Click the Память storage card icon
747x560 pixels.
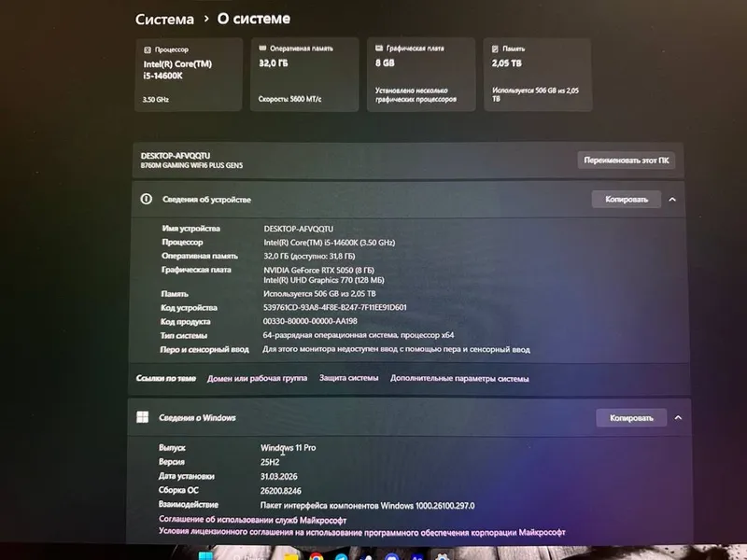pos(495,49)
